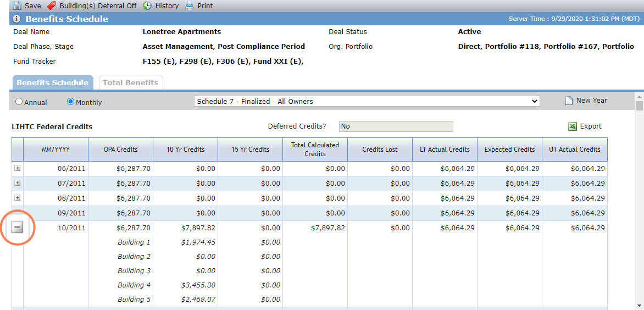The image size is (644, 310).
Task: Click the Building 2 row label
Action: (x=134, y=257)
